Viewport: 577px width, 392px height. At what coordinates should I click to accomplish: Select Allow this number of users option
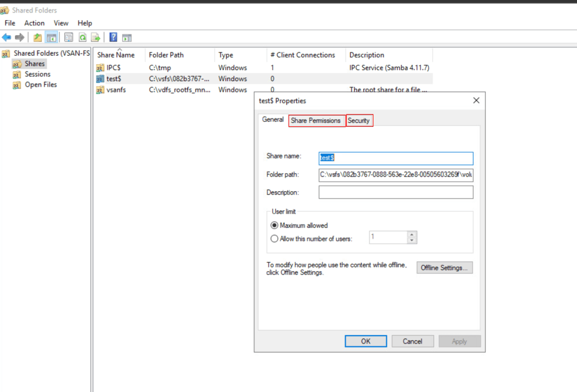click(275, 239)
